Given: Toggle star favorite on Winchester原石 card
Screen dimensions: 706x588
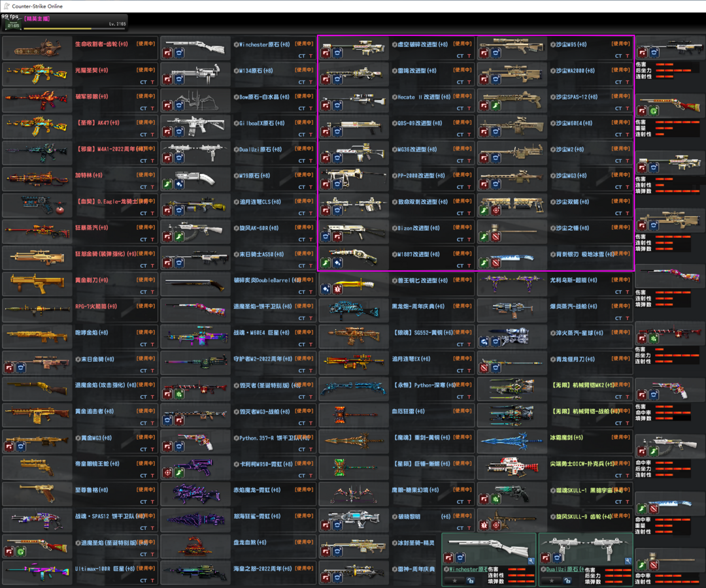Looking at the screenshot, I should click(455, 581).
